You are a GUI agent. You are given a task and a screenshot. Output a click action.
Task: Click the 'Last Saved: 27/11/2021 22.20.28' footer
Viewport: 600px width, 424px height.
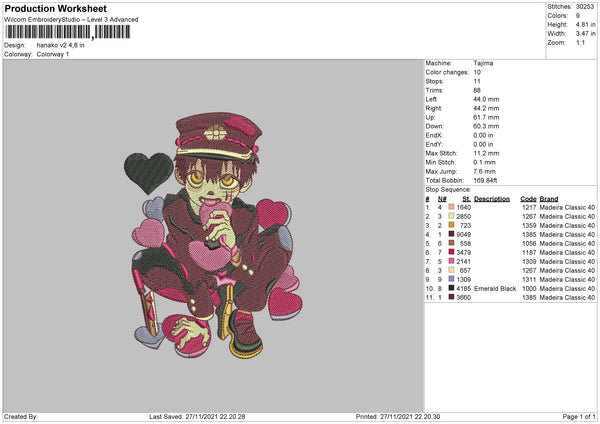197,416
